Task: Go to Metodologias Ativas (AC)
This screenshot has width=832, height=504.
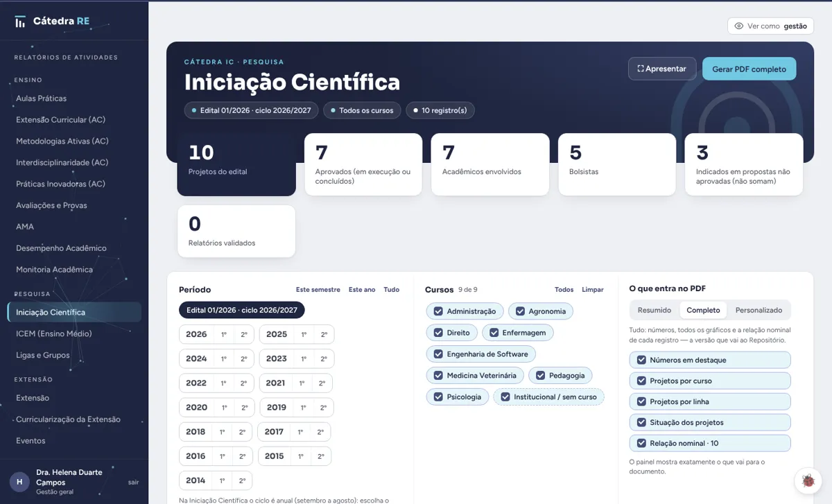Action: pos(74,141)
